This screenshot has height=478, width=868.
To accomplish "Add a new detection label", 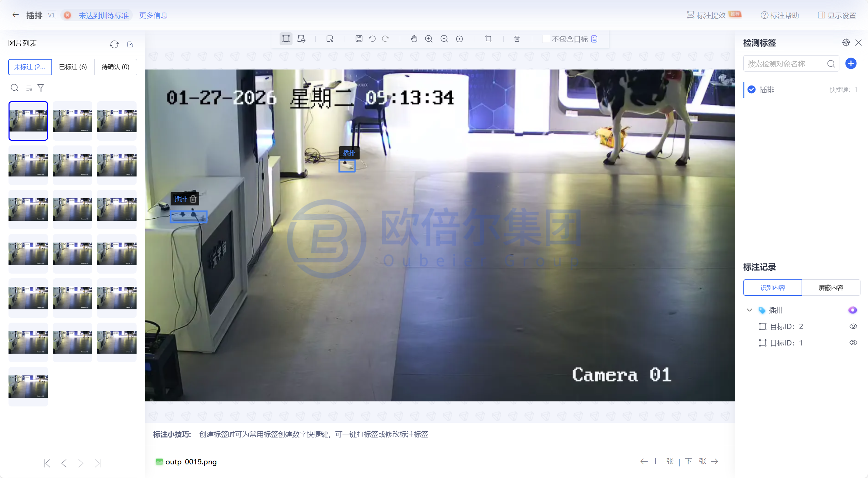I will (x=851, y=63).
